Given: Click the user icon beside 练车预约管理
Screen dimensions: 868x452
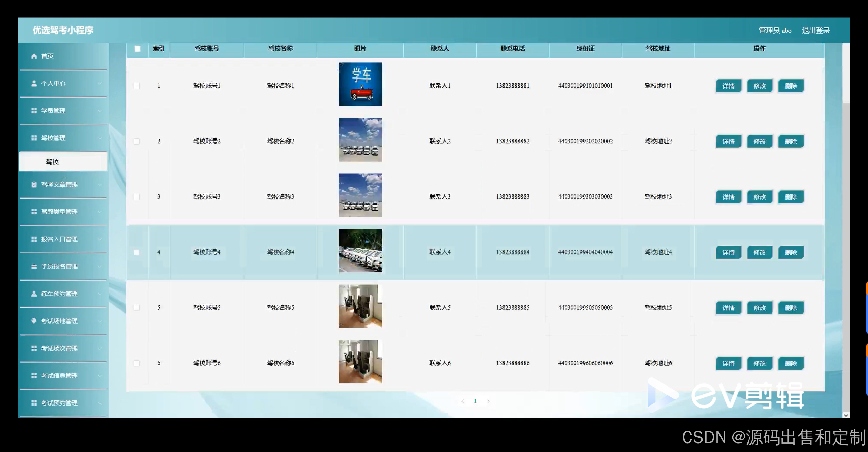Looking at the screenshot, I should pyautogui.click(x=34, y=294).
